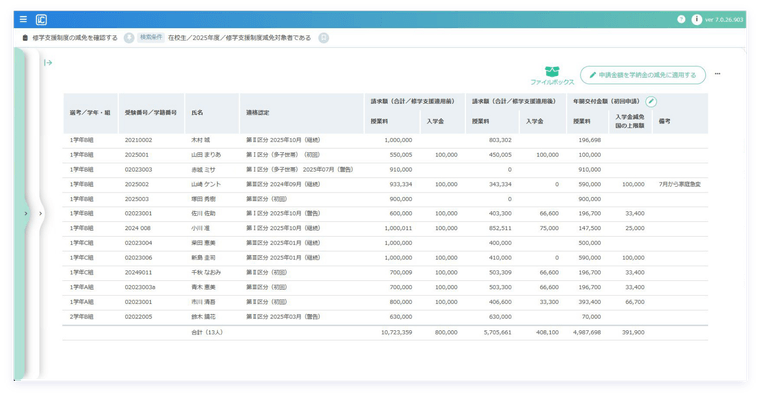Click the white side panel chevron handle
The image size is (760, 397).
pos(41,213)
